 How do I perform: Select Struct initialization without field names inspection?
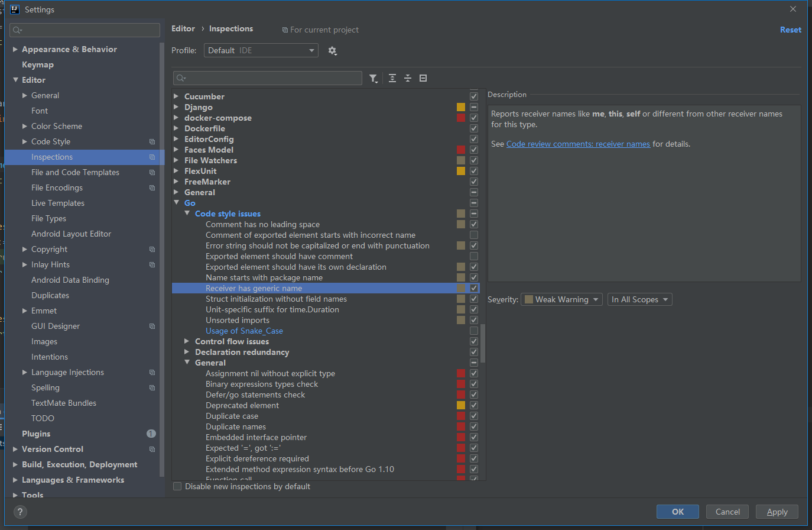pos(276,299)
